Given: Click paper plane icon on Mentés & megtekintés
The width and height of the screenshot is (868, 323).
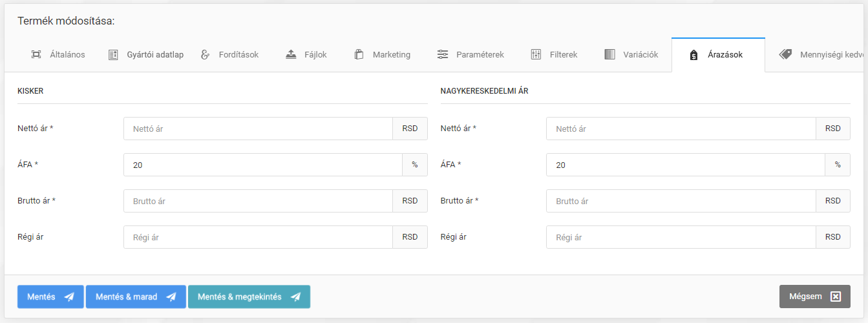Looking at the screenshot, I should 295,297.
